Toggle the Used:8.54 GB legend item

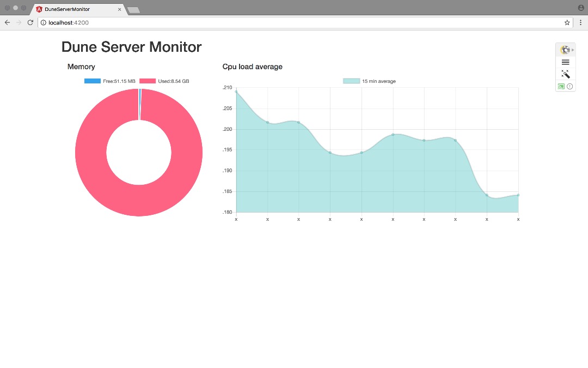[164, 81]
